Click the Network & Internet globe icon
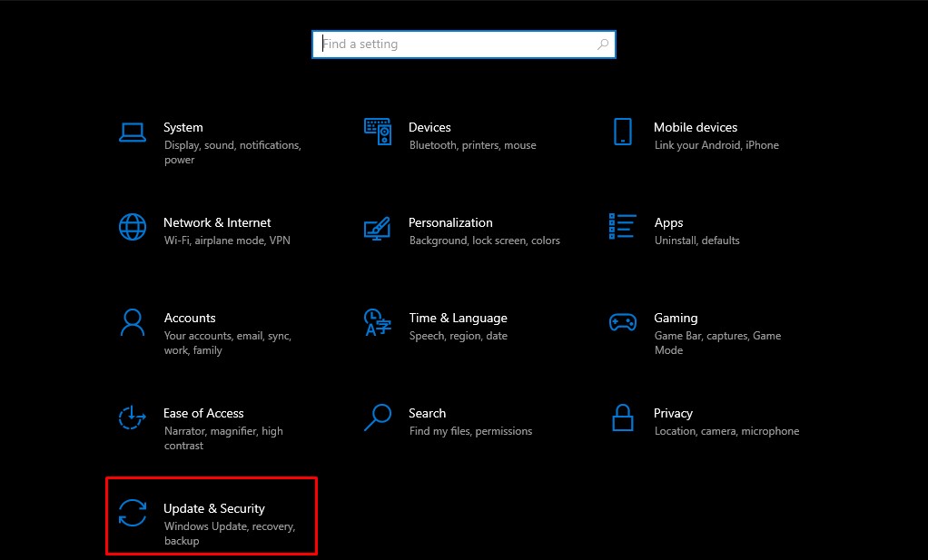 click(x=133, y=228)
